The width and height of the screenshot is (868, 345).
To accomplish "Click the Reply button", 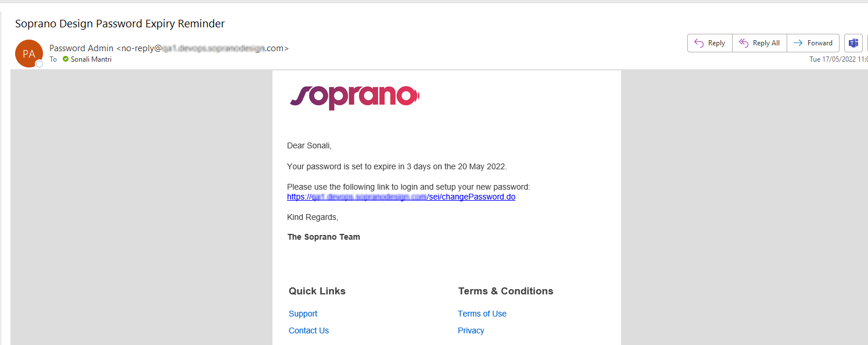I will point(710,43).
